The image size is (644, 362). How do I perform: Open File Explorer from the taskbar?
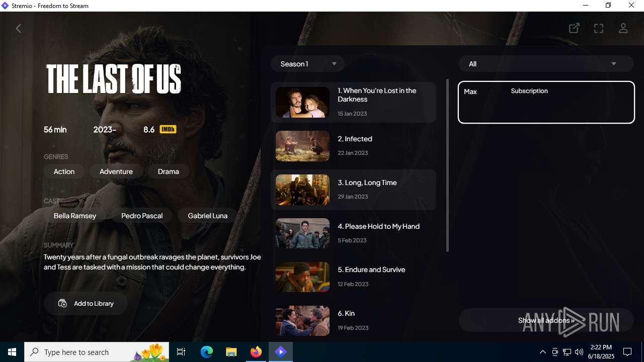coord(231,352)
